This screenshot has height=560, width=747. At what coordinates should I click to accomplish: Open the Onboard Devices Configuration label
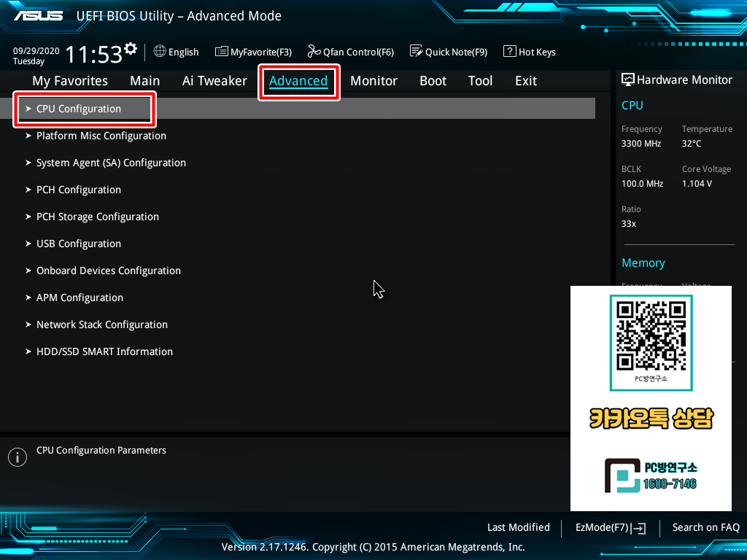click(x=109, y=271)
